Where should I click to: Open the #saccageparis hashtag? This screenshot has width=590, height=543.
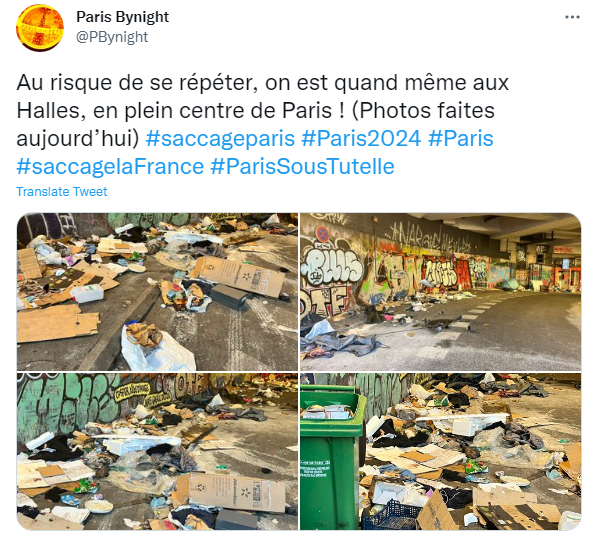220,138
